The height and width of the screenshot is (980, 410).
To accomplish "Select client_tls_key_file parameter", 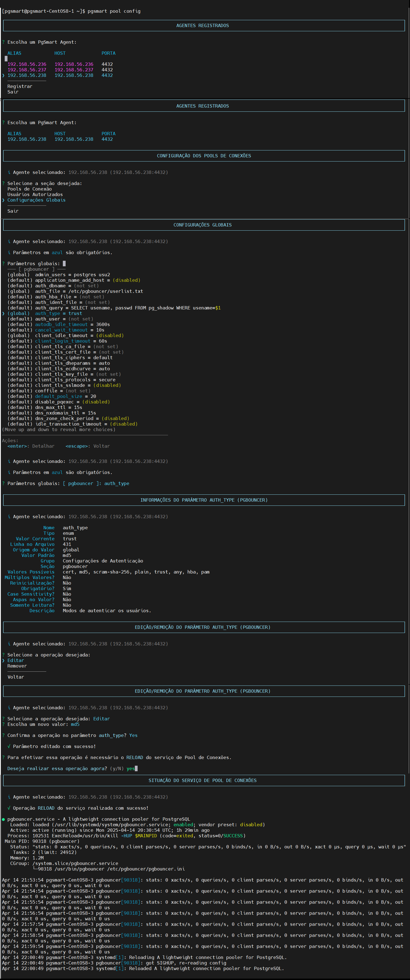I will 64,374.
